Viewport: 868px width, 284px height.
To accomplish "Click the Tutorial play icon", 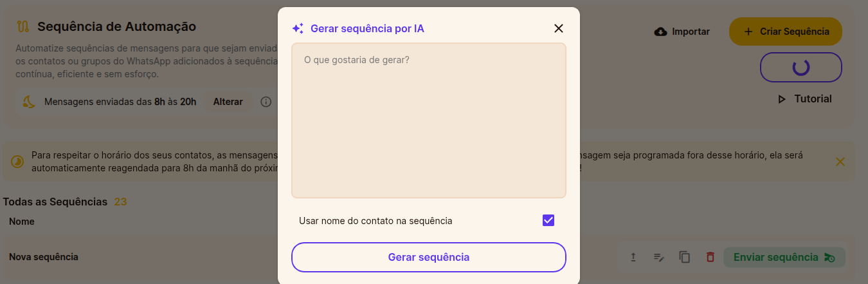I will (x=782, y=99).
